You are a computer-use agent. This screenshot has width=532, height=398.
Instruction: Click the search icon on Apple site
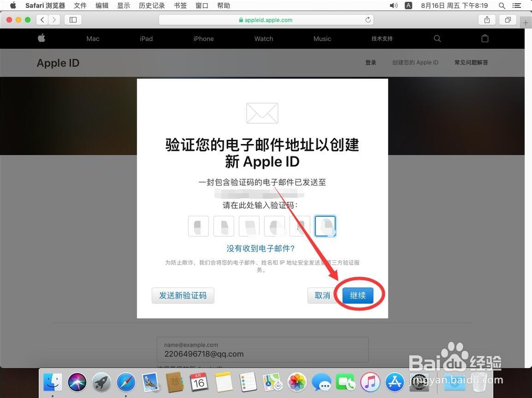(437, 38)
